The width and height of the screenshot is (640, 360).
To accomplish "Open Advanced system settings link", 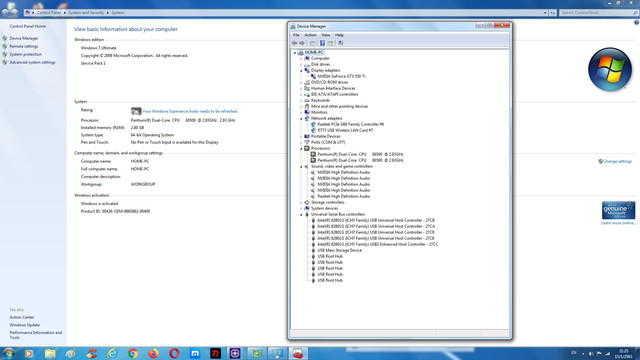I will point(32,62).
